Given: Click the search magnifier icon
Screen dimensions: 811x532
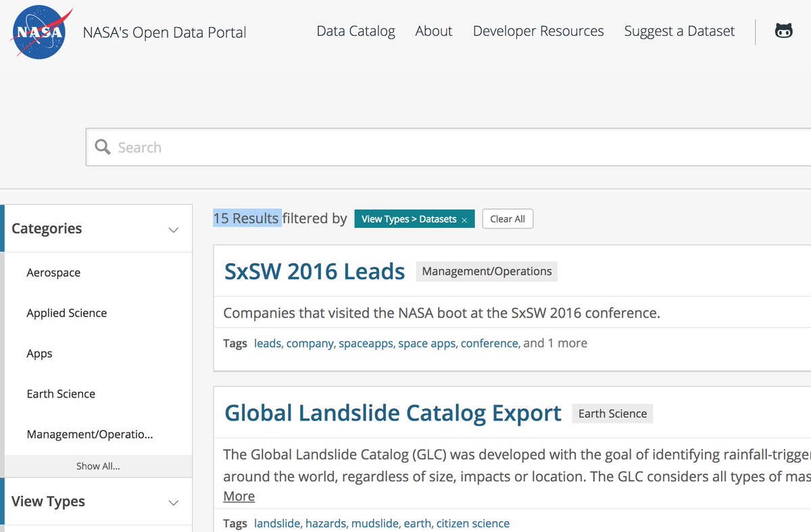Looking at the screenshot, I should (x=103, y=147).
